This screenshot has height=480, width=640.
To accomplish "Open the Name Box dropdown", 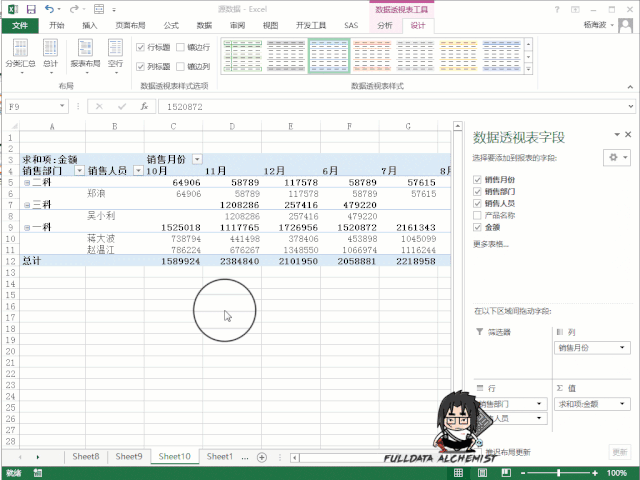I will click(62, 106).
